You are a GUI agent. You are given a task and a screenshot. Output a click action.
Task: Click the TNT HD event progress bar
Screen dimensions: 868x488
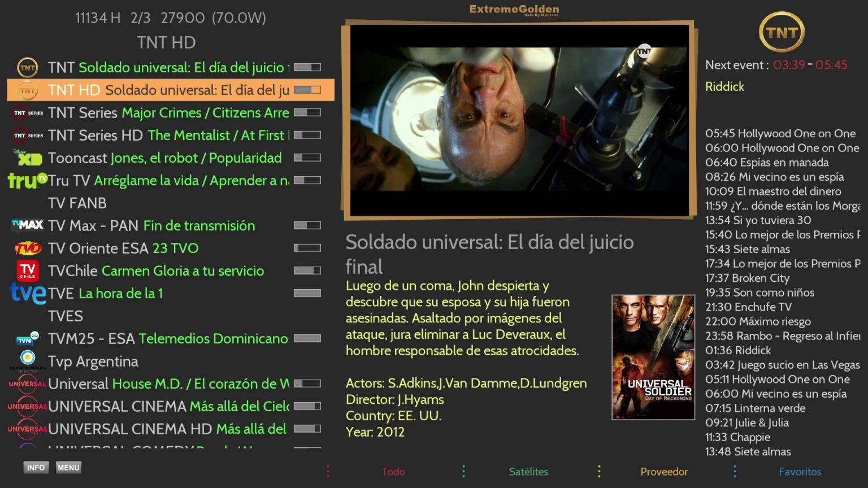[307, 90]
